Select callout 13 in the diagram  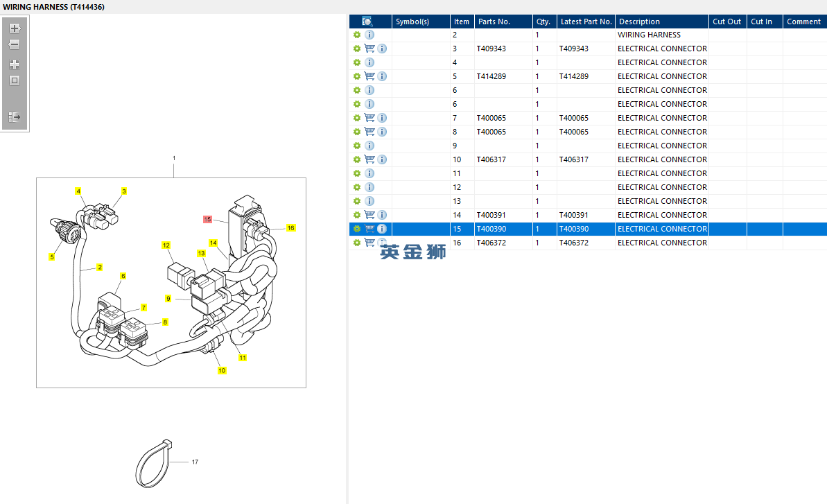(202, 254)
